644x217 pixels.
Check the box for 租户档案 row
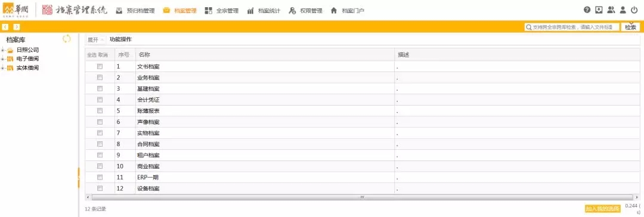[100, 155]
